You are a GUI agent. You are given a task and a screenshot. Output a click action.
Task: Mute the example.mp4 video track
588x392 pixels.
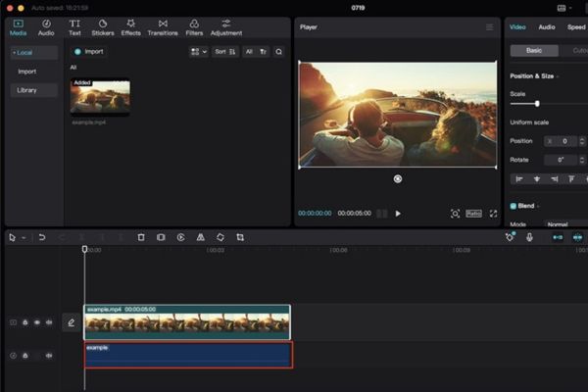point(49,322)
